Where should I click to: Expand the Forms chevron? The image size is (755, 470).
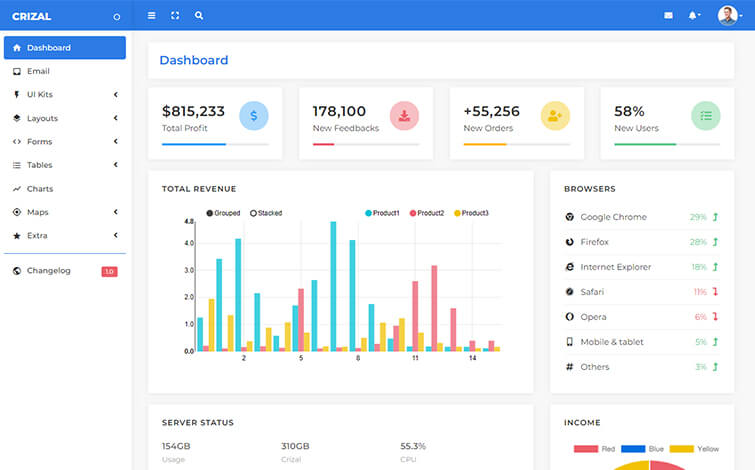(116, 141)
